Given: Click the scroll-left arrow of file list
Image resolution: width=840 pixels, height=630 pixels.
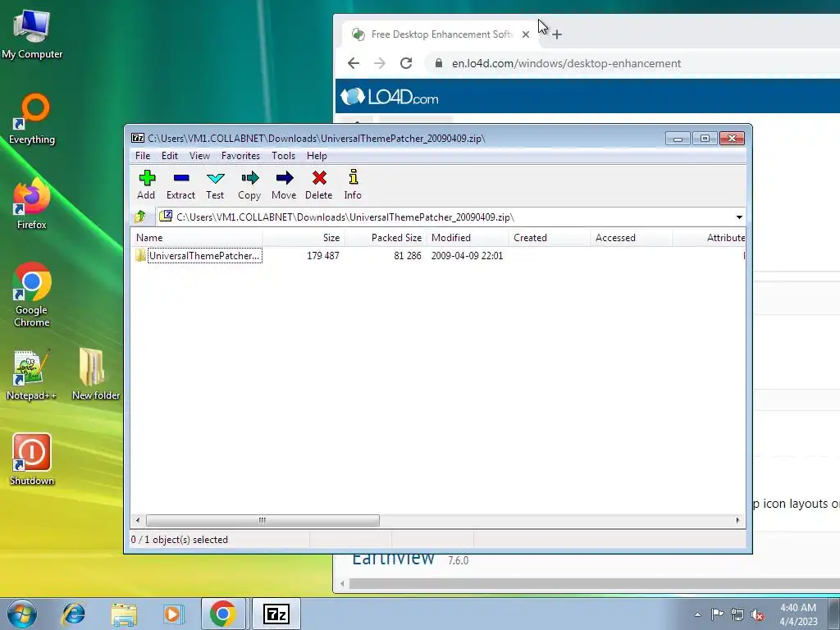Looking at the screenshot, I should pyautogui.click(x=138, y=520).
